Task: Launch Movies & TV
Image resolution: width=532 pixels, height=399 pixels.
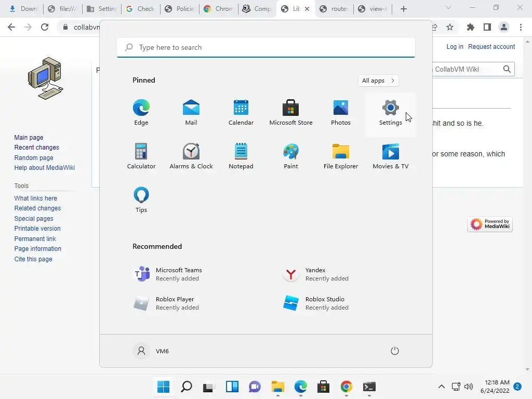Action: [x=391, y=156]
